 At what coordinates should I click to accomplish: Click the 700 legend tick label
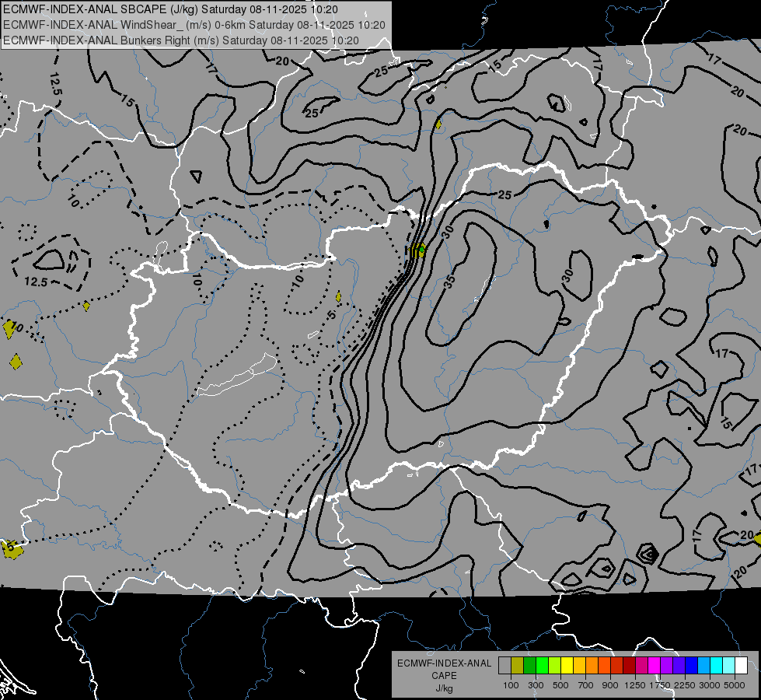click(586, 685)
